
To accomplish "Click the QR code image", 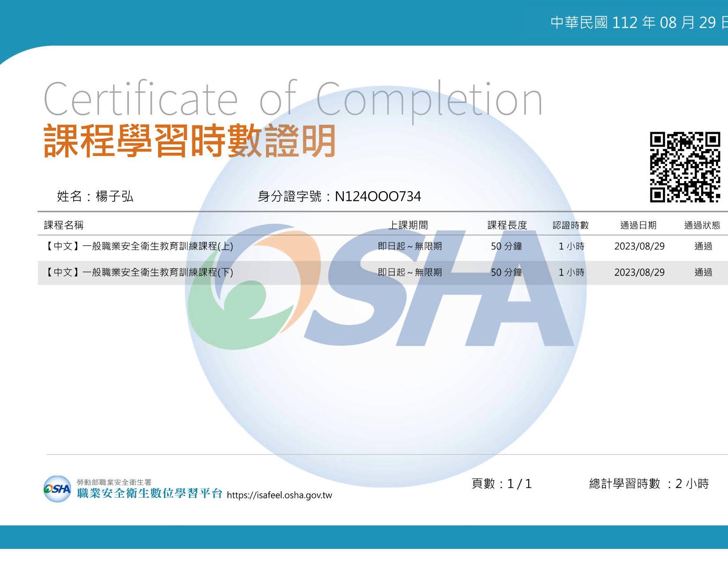I will click(685, 167).
